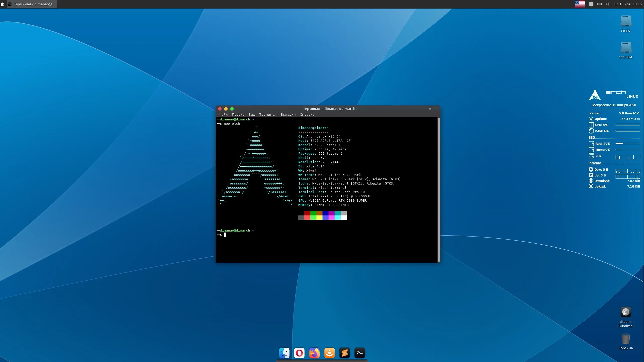Open terminal window menu dropdown arrow

pos(436,109)
